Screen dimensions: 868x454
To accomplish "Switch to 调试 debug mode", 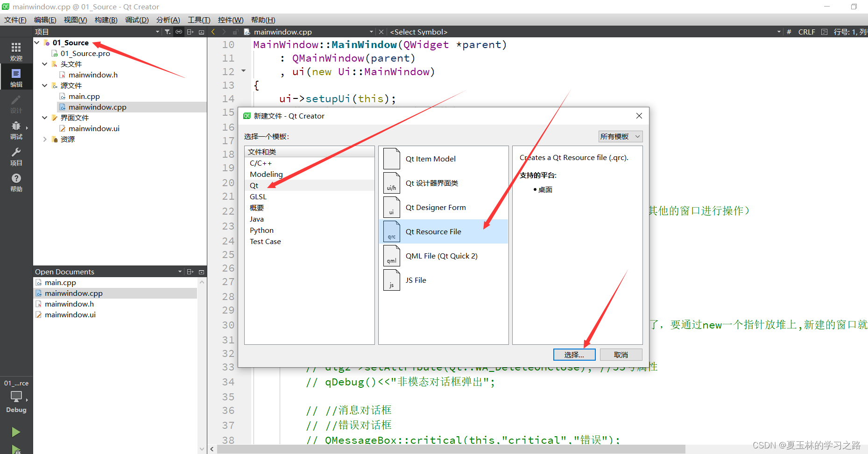I will click(16, 130).
